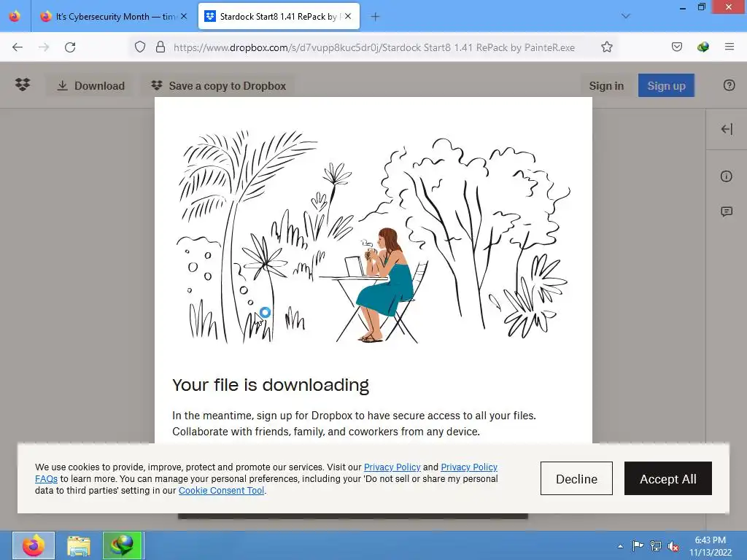Bookmark this page with the star icon
Image resolution: width=747 pixels, height=560 pixels.
tap(606, 47)
